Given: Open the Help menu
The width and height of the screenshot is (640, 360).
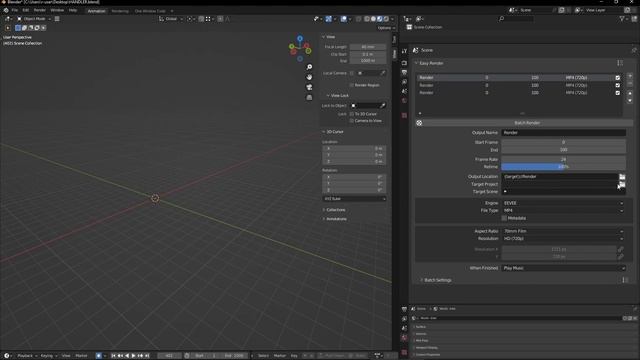Looking at the screenshot, I should point(73,10).
